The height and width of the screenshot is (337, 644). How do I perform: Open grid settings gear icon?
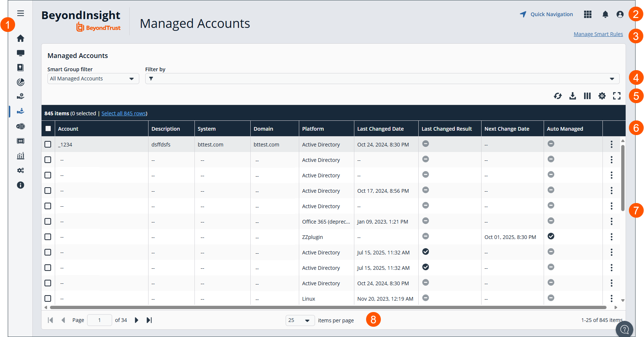click(x=602, y=96)
